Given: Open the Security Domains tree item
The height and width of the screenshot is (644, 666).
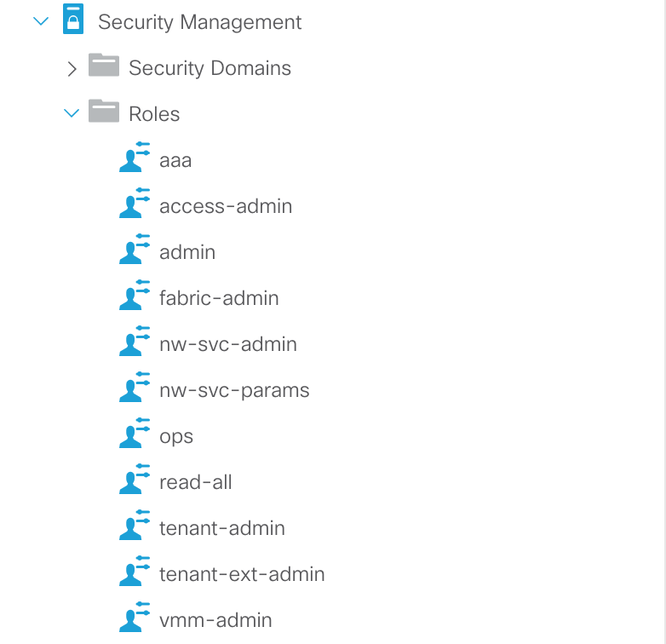Looking at the screenshot, I should click(x=210, y=68).
